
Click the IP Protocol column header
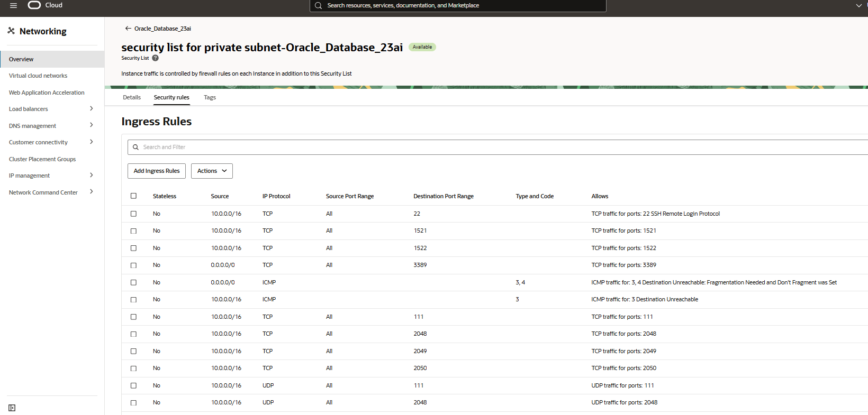click(276, 196)
